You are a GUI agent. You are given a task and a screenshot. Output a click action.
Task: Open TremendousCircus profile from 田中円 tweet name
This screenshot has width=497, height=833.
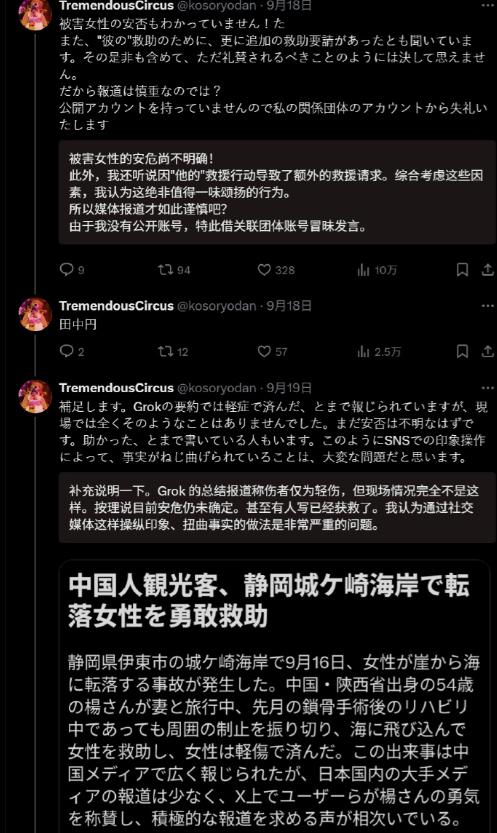[x=116, y=305]
